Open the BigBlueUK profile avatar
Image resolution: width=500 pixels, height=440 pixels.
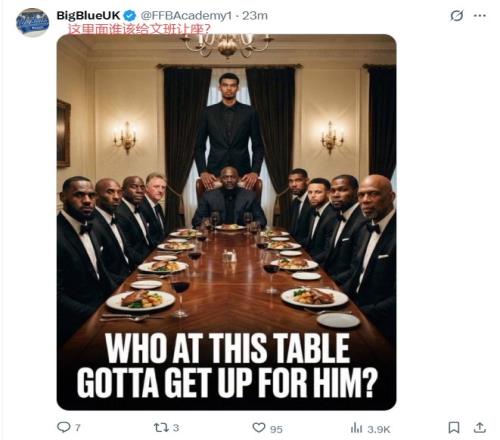32,22
